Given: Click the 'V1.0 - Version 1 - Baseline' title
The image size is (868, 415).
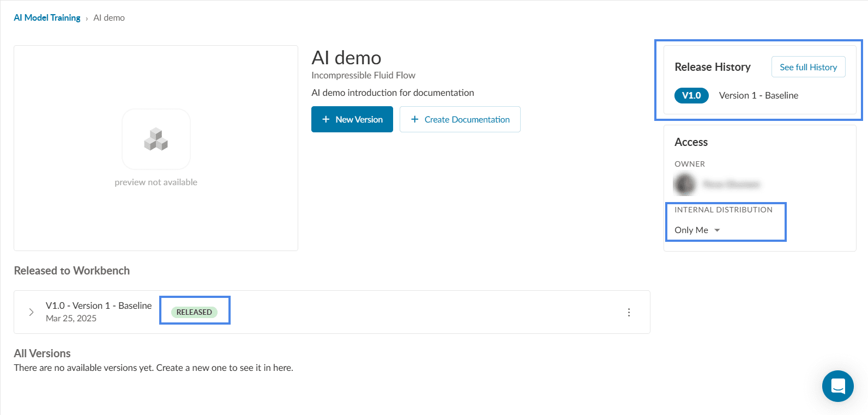Looking at the screenshot, I should [99, 306].
